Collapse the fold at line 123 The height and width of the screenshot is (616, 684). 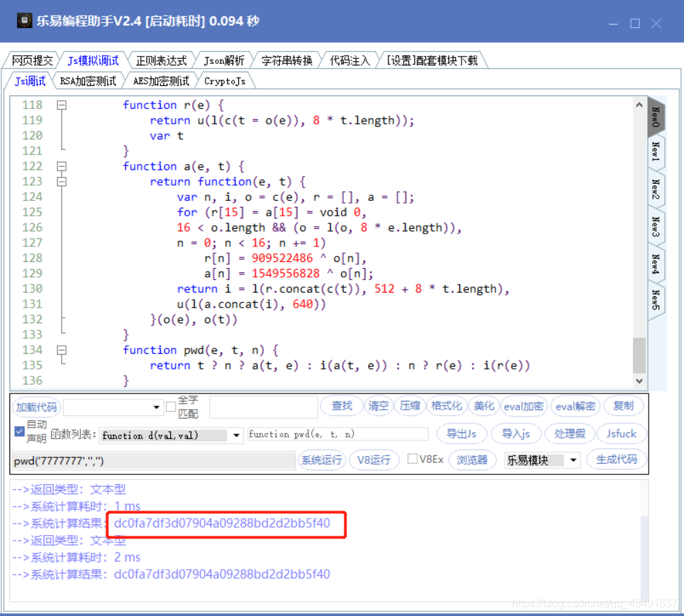click(61, 182)
